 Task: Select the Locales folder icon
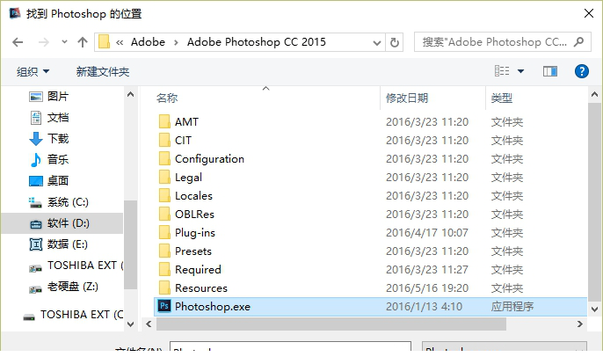[x=164, y=195]
